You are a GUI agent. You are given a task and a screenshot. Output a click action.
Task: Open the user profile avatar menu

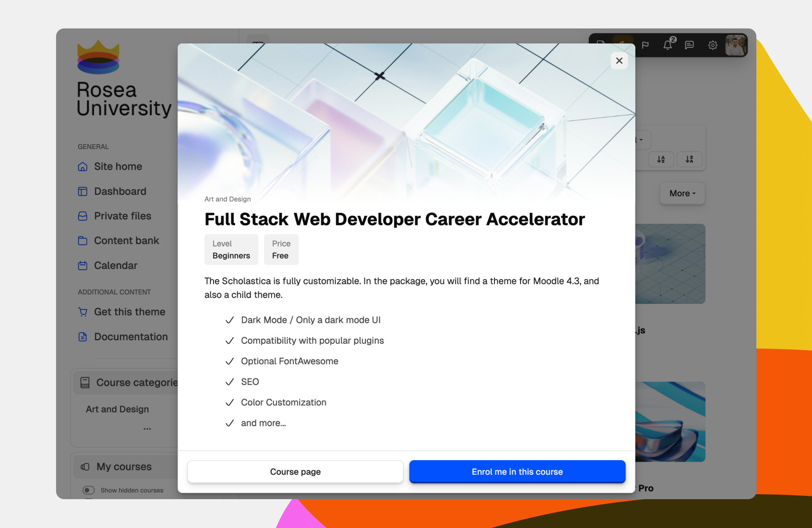736,45
